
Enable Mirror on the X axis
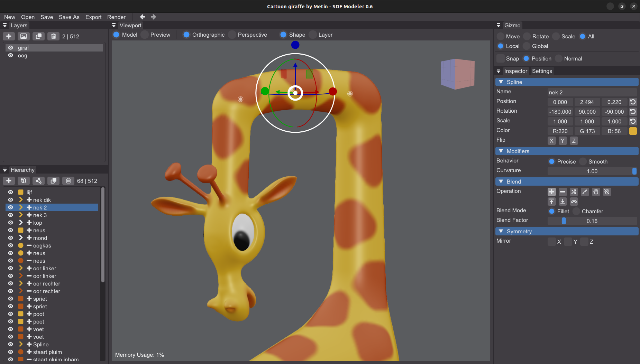[x=551, y=242]
